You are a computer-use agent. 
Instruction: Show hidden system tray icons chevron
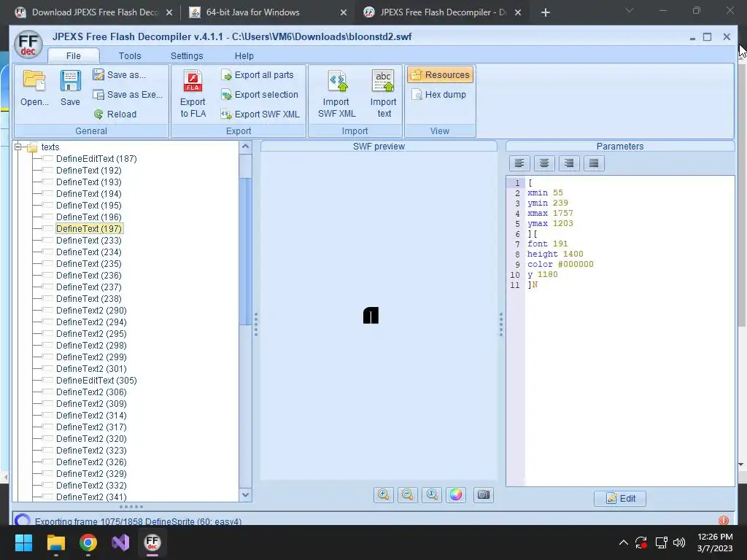tap(623, 542)
